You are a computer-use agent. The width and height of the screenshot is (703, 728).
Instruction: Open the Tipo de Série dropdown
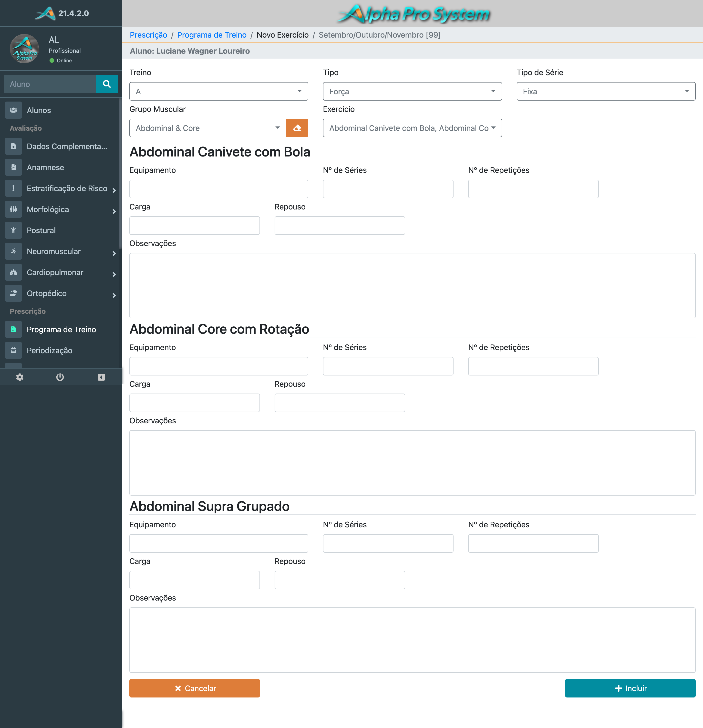click(x=605, y=91)
